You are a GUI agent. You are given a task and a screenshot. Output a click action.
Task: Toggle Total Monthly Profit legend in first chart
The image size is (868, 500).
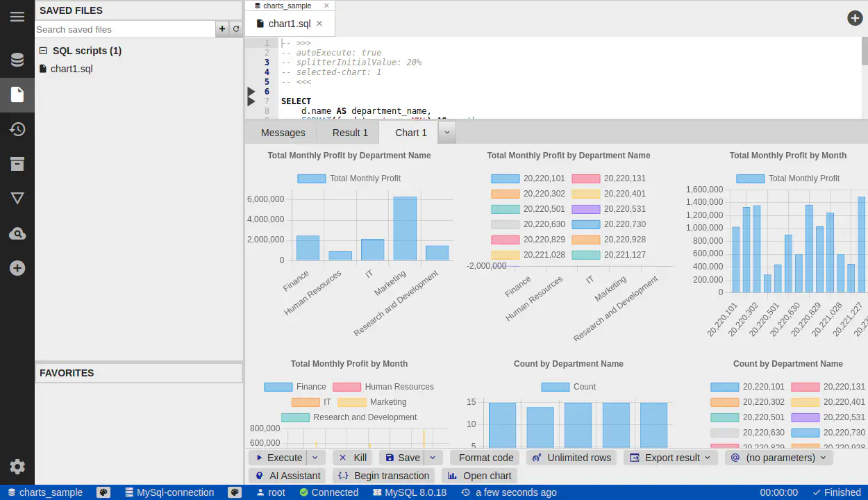click(x=349, y=178)
